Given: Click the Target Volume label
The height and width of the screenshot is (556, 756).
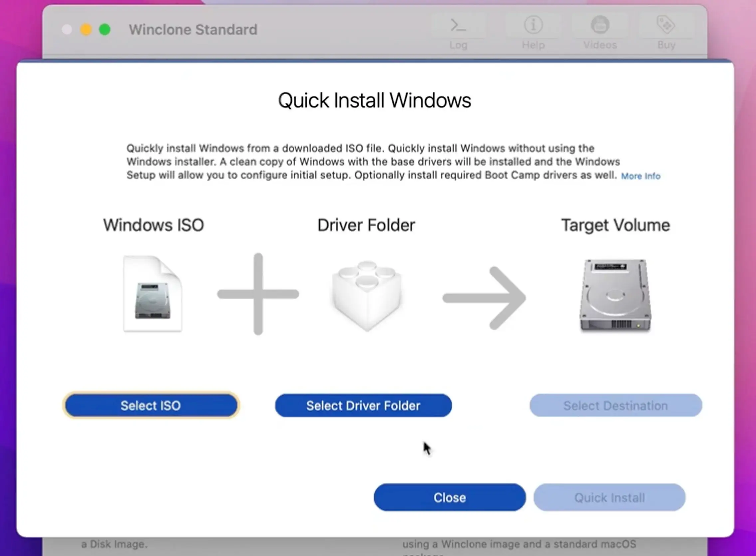Looking at the screenshot, I should (x=616, y=225).
